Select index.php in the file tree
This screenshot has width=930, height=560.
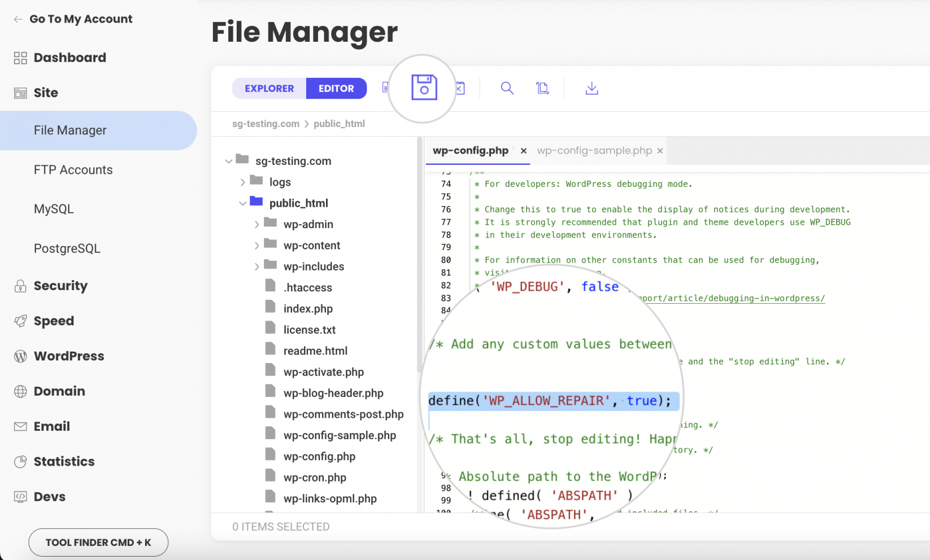click(x=308, y=309)
